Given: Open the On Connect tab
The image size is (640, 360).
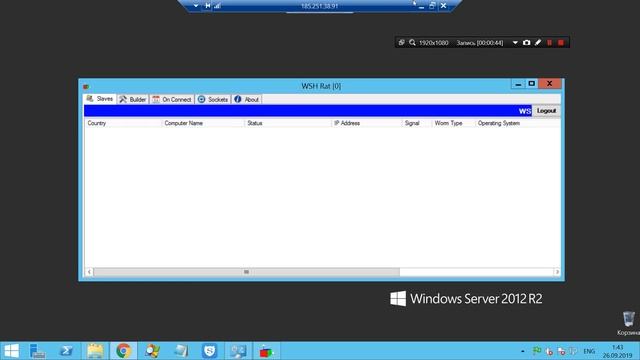Looking at the screenshot, I should [172, 99].
